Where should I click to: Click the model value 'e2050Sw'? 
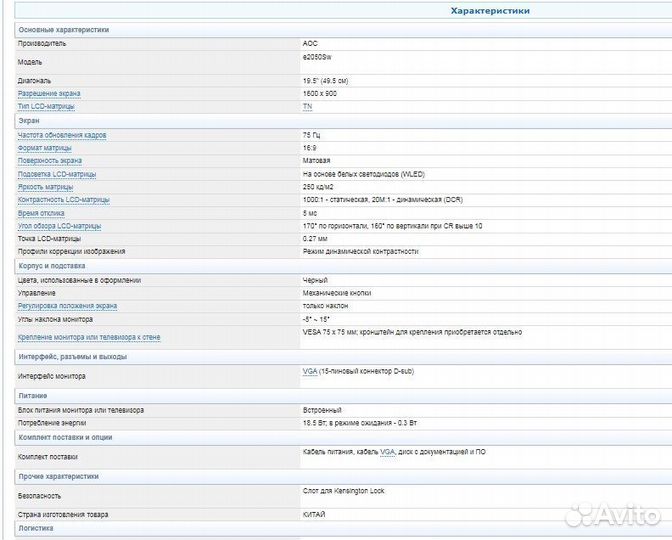(x=317, y=57)
